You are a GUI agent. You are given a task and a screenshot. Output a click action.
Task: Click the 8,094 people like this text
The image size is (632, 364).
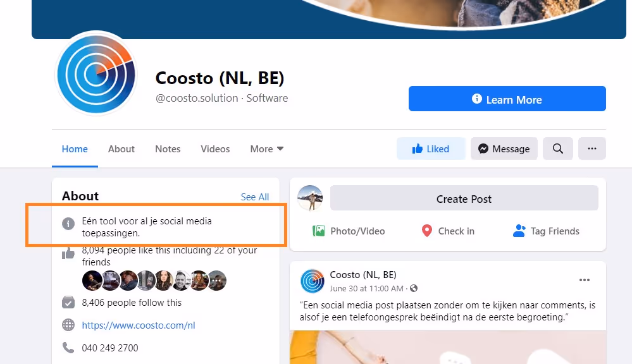point(170,256)
